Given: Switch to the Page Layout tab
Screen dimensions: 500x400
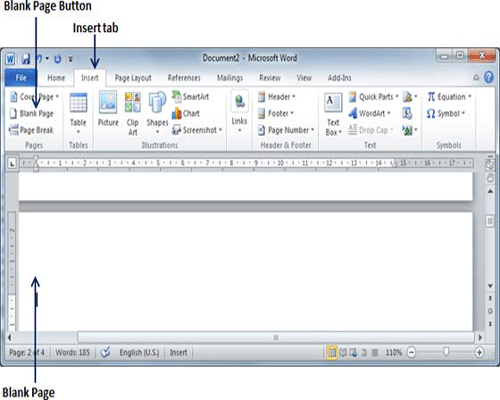Looking at the screenshot, I should tap(133, 78).
